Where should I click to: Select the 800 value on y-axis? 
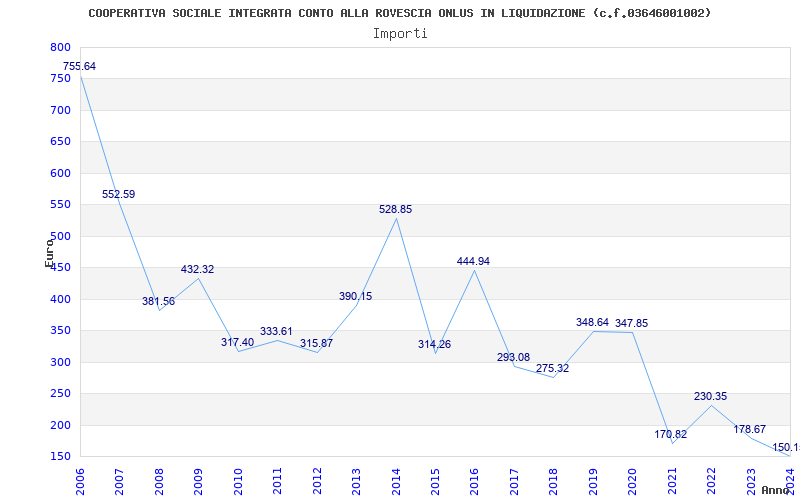click(60, 47)
